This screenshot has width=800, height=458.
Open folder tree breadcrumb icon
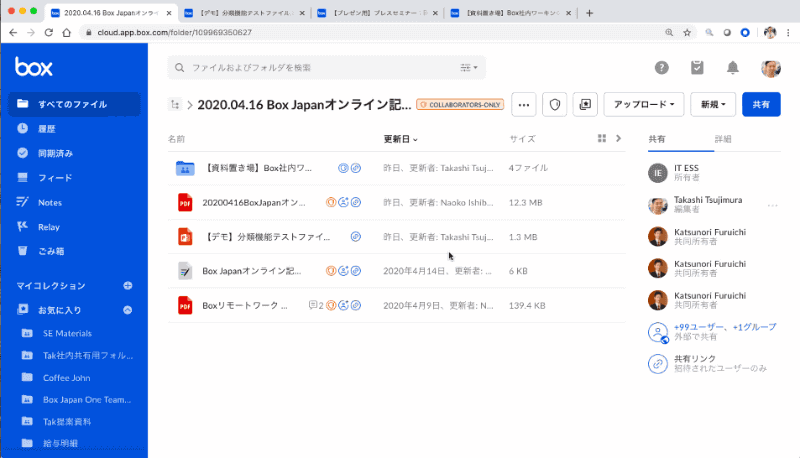175,105
